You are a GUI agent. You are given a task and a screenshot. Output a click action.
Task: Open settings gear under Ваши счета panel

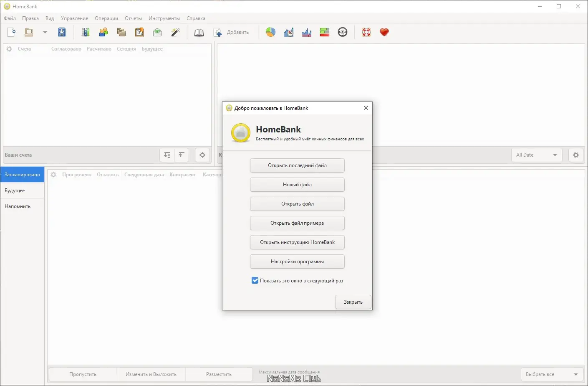(x=202, y=155)
